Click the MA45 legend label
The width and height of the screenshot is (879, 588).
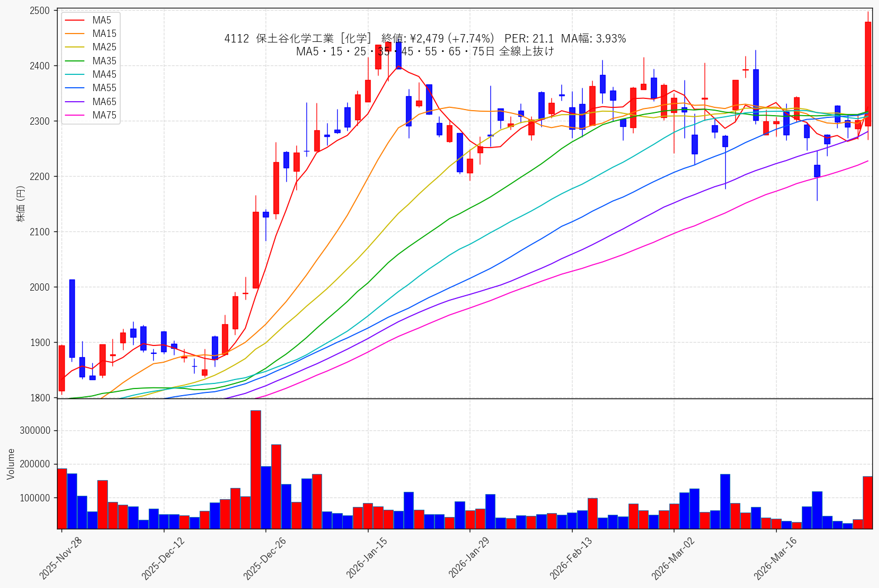(x=105, y=74)
